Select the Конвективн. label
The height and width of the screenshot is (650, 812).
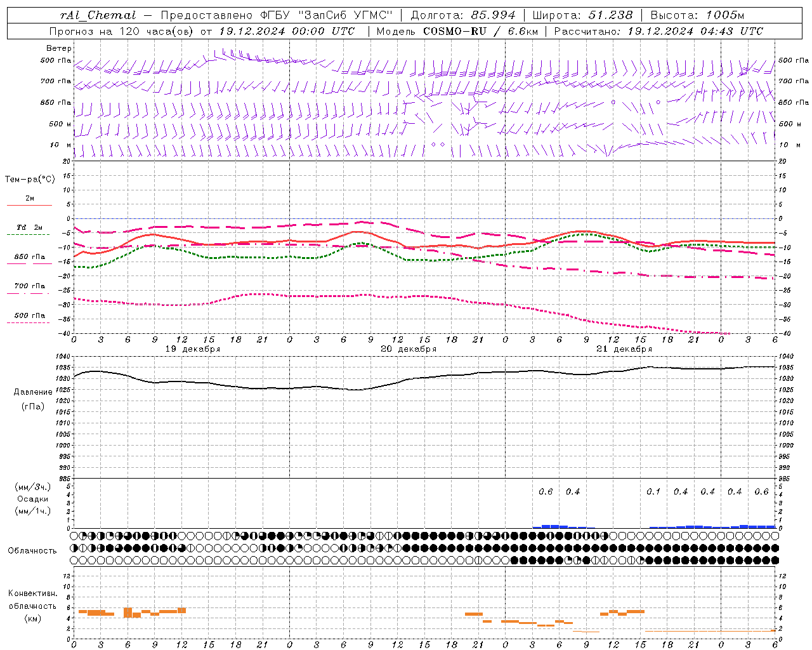[x=32, y=594]
